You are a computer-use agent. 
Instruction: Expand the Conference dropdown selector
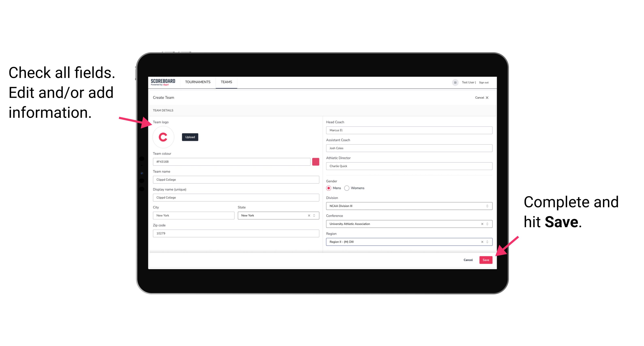[487, 224]
